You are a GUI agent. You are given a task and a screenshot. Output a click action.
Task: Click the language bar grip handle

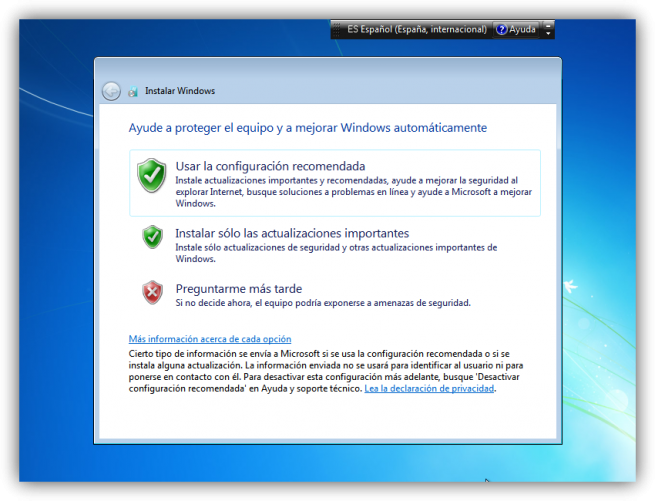[x=336, y=30]
